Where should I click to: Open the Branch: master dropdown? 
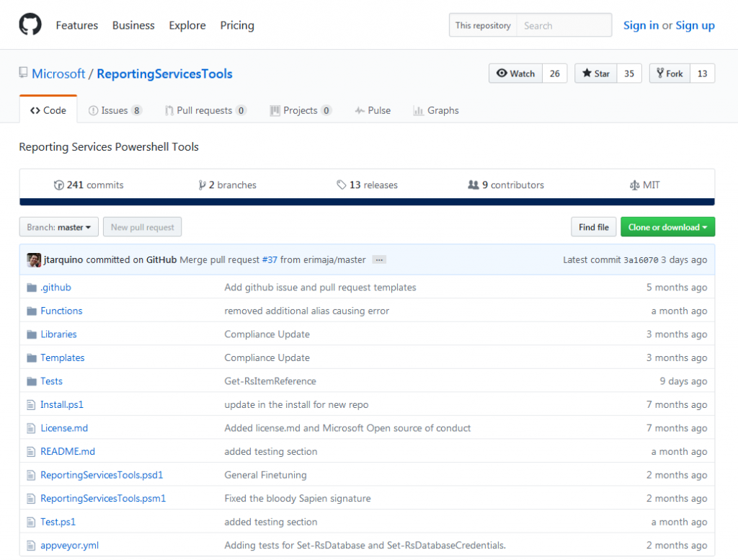58,227
